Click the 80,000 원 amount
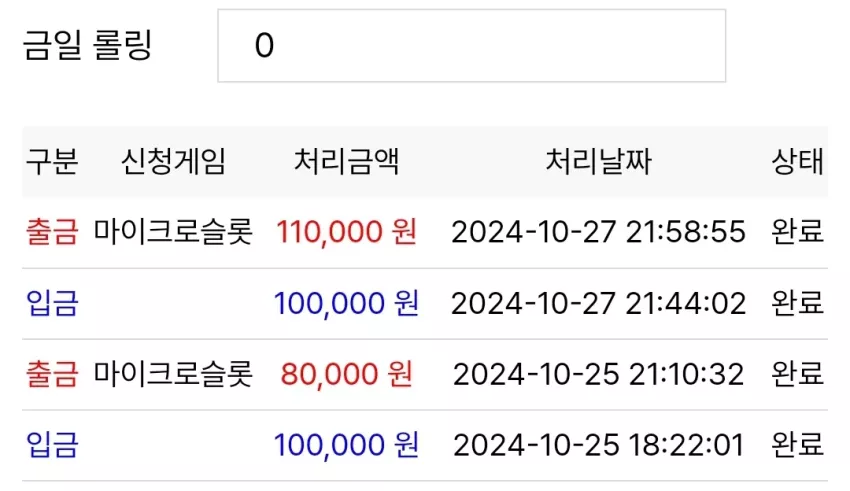 tap(346, 374)
